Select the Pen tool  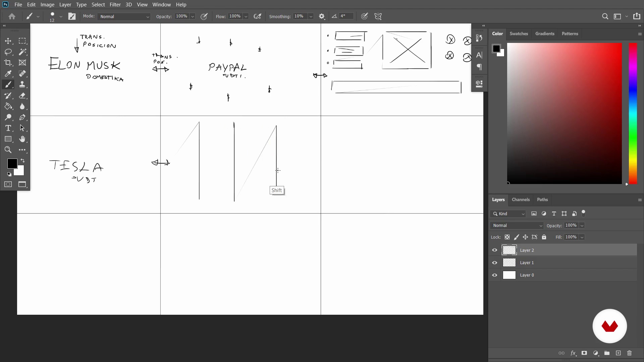22,117
